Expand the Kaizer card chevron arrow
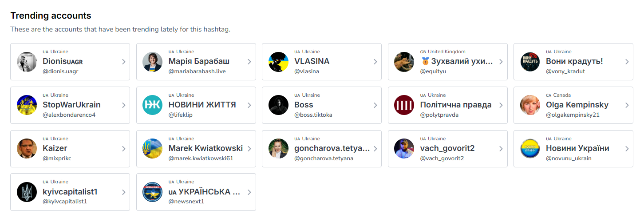 (124, 149)
